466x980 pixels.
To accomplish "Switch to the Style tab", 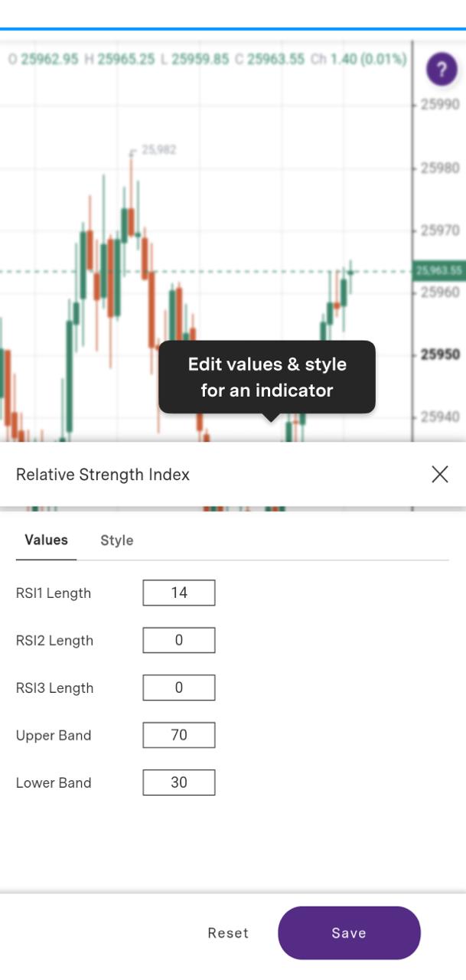I will pos(117,541).
